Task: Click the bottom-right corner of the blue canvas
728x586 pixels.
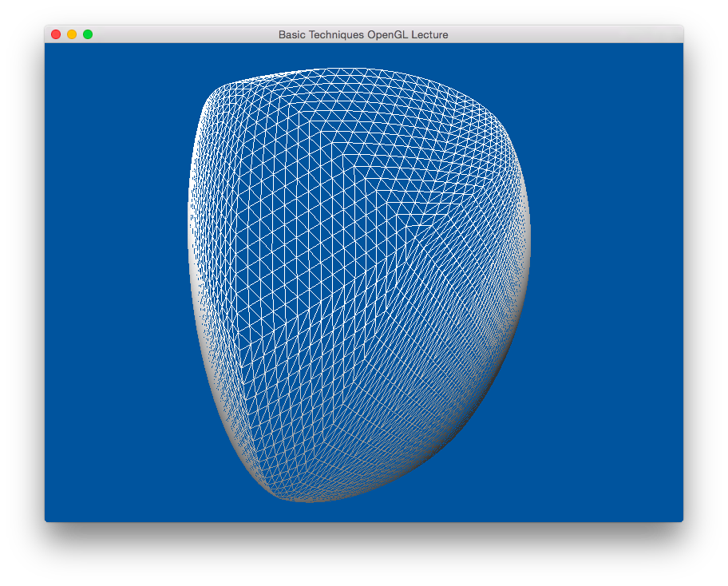Action: pos(679,518)
